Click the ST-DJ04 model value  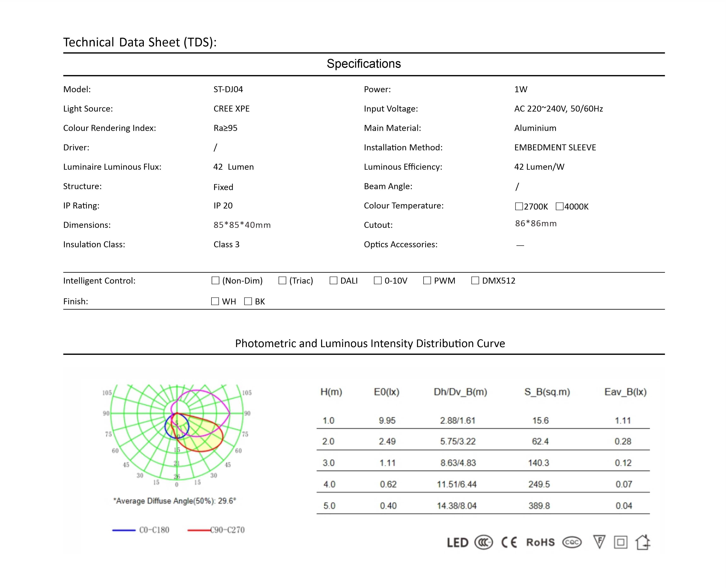[x=228, y=89]
